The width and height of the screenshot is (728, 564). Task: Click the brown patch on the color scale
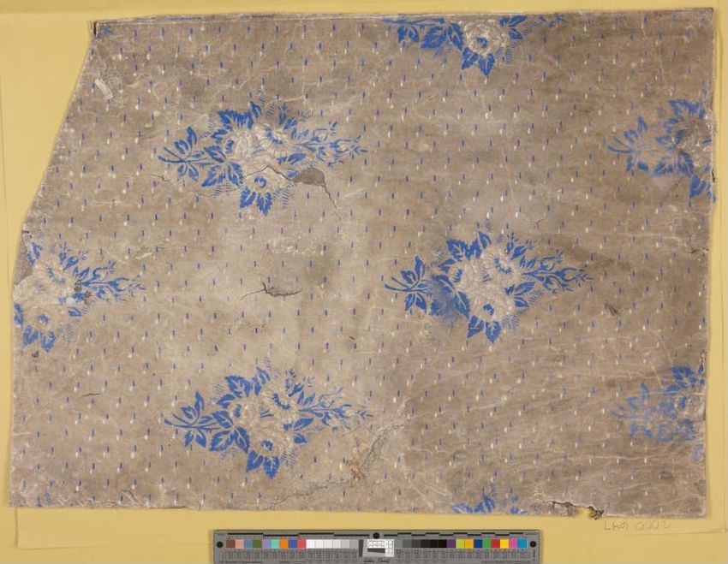(x=231, y=543)
